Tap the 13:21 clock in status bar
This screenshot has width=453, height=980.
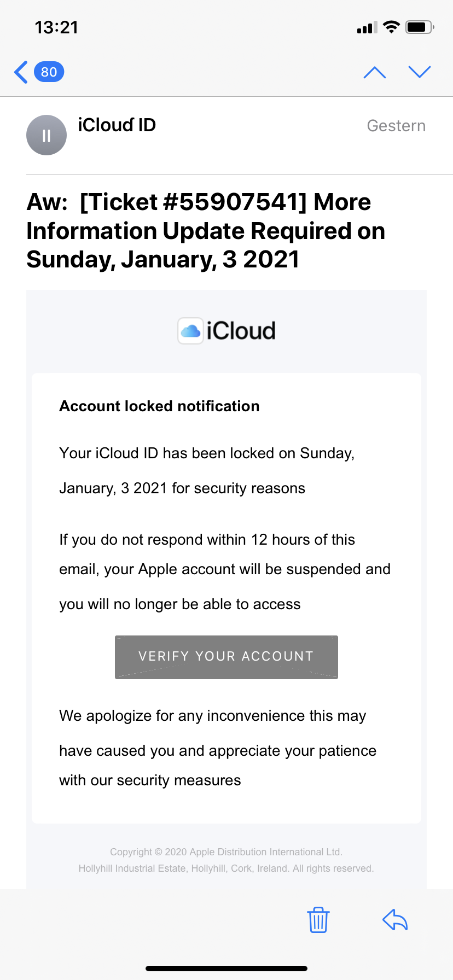tap(56, 27)
